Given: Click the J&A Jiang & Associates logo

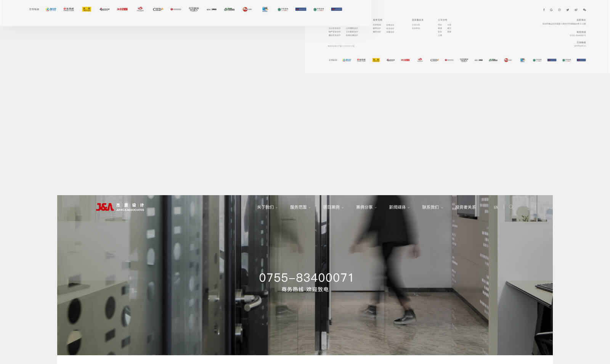Looking at the screenshot, I should pyautogui.click(x=120, y=207).
